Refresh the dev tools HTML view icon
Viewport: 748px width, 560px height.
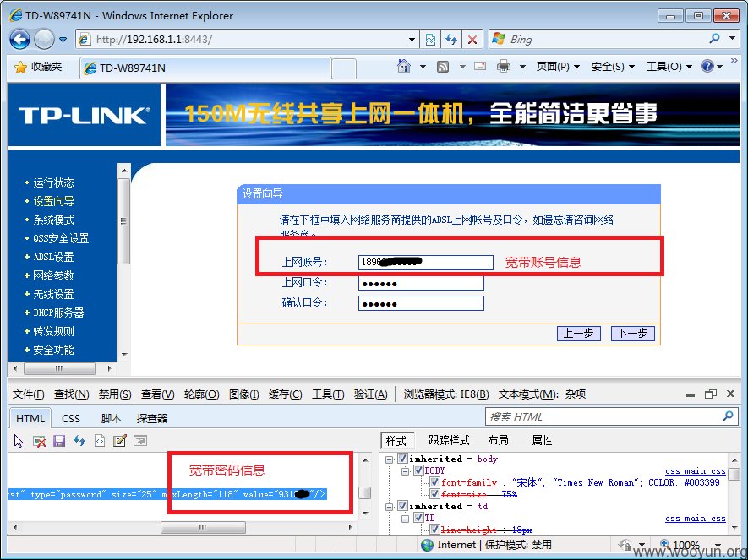click(x=79, y=442)
